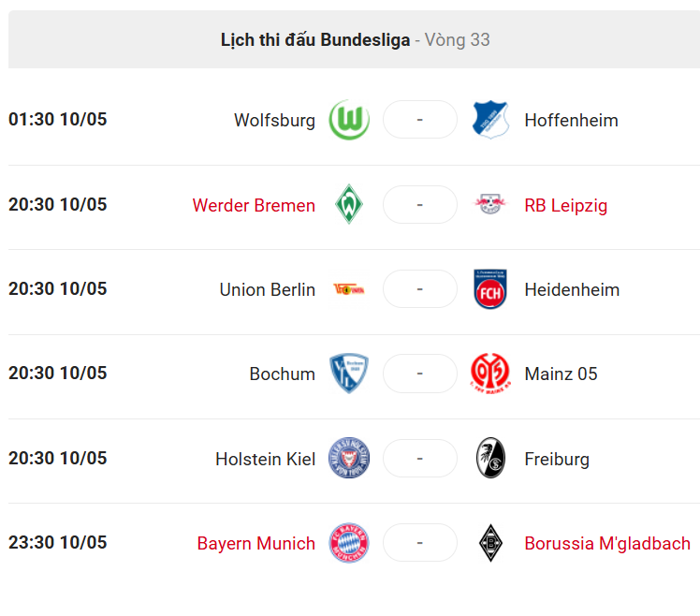
Task: Click the Wolfsburg club logo
Action: [x=349, y=120]
